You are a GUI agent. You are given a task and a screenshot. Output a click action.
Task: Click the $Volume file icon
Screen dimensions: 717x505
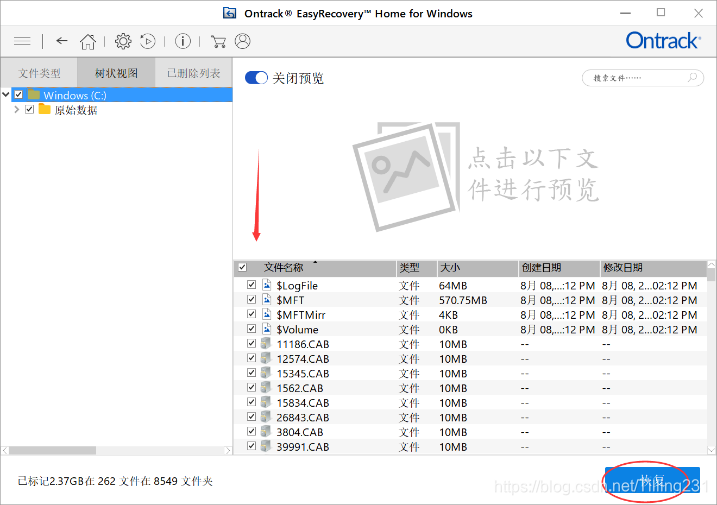click(267, 329)
